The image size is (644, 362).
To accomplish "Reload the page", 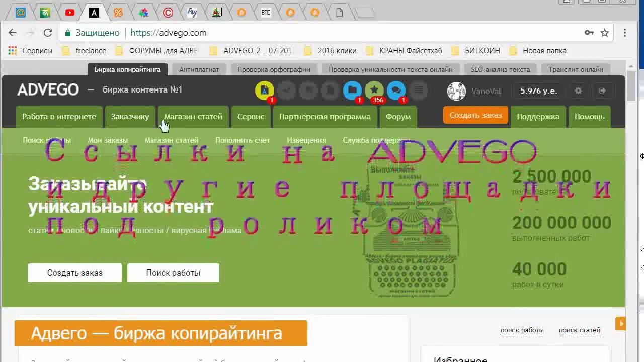I will [48, 33].
